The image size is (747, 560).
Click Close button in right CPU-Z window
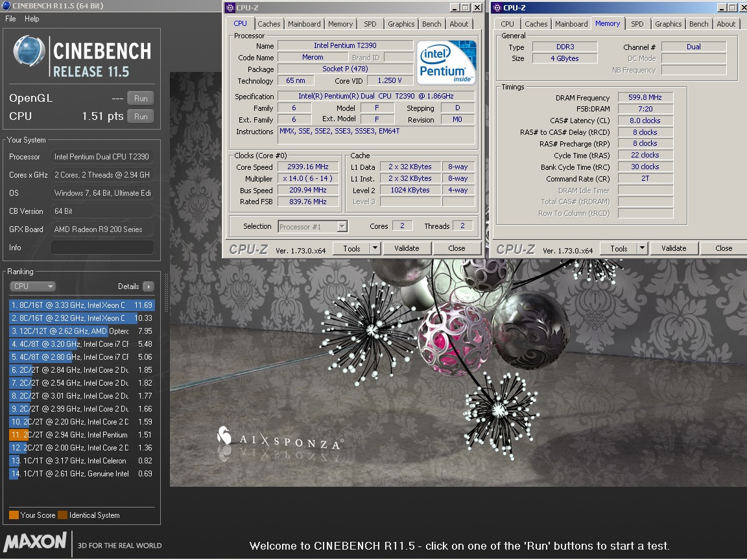click(724, 249)
